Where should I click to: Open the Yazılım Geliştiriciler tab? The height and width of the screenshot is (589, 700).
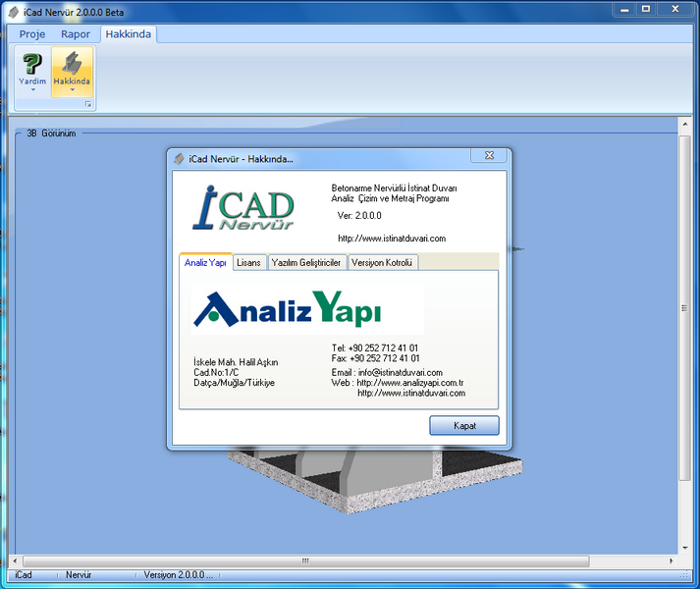[x=306, y=262]
